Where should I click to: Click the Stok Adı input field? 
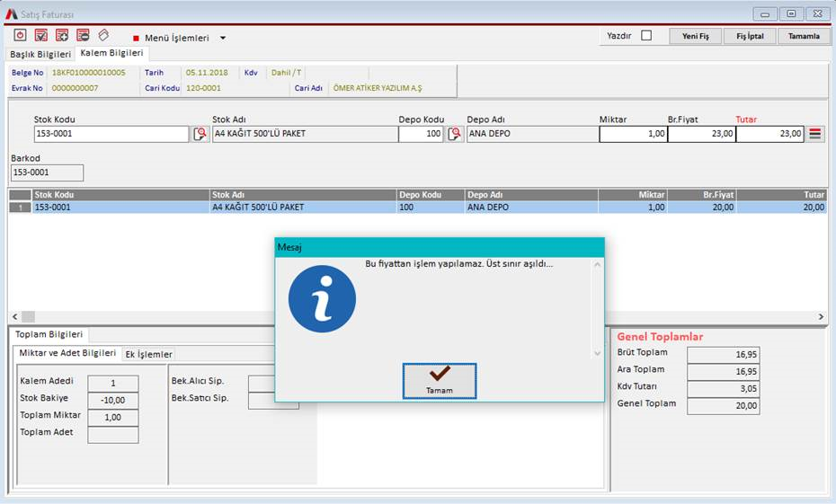point(305,134)
